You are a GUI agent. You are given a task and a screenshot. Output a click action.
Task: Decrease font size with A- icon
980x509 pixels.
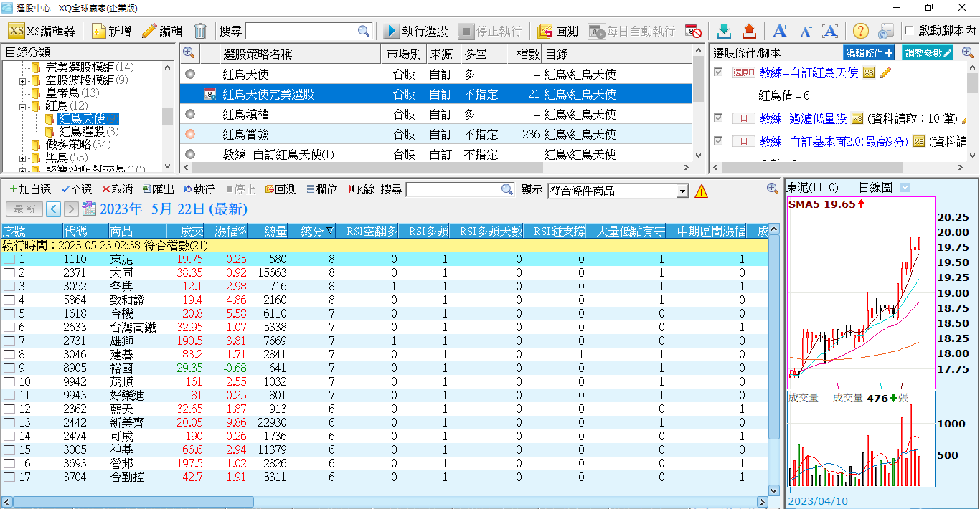(806, 32)
